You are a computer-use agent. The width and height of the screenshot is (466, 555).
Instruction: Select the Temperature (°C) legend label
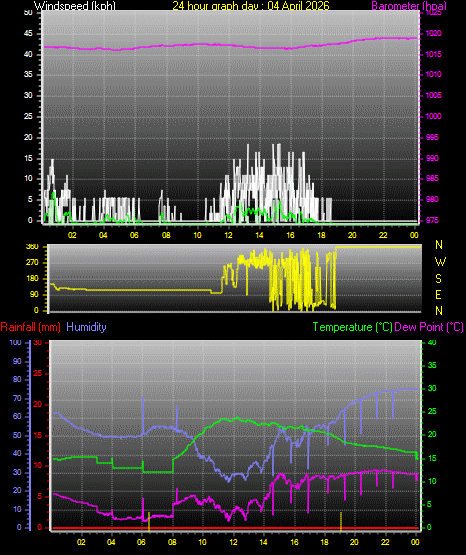click(x=353, y=327)
